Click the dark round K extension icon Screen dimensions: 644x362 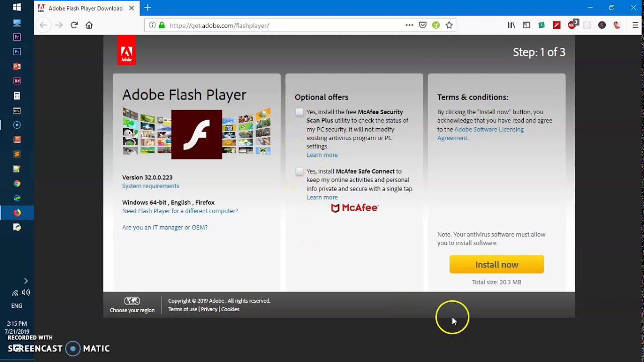point(602,25)
